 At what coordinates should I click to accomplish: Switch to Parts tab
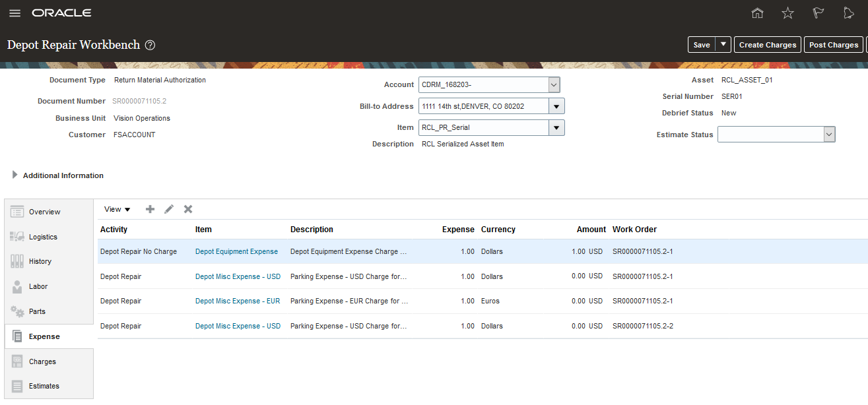[49, 311]
